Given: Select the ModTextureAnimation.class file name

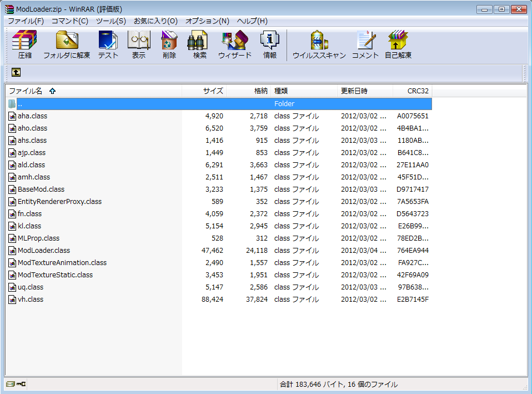Looking at the screenshot, I should [62, 263].
